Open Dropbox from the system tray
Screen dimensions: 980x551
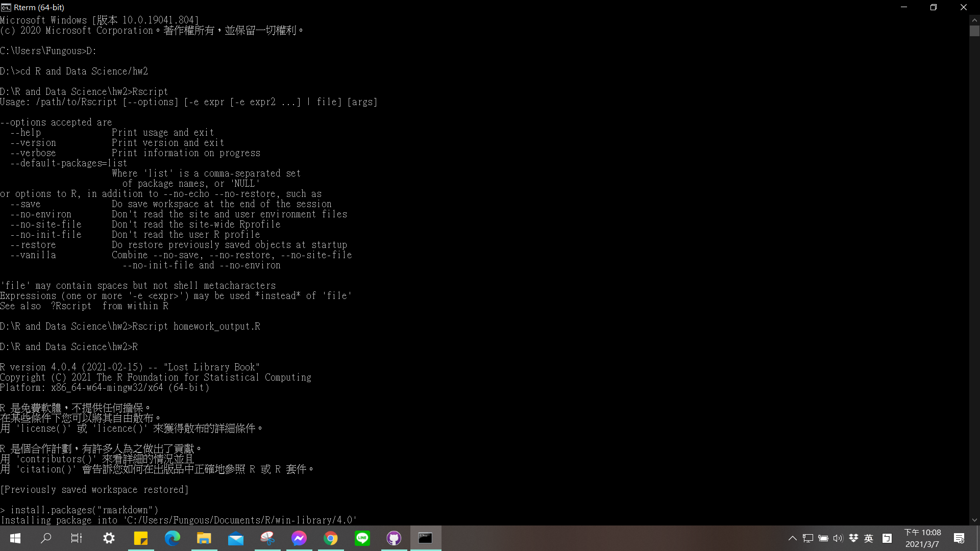854,538
